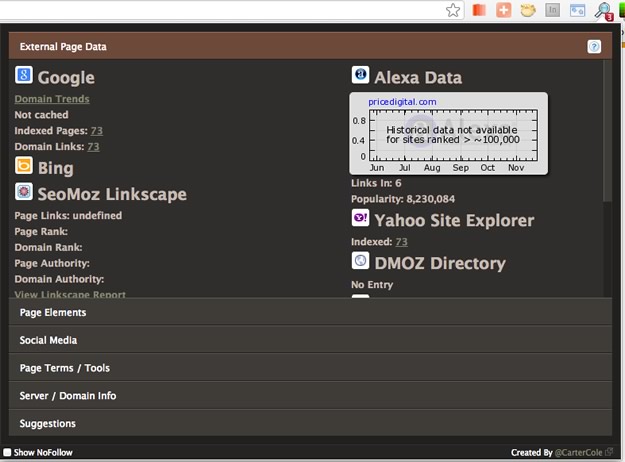Select the 'Domain Rank:' label
This screenshot has width=625, height=462.
[48, 248]
